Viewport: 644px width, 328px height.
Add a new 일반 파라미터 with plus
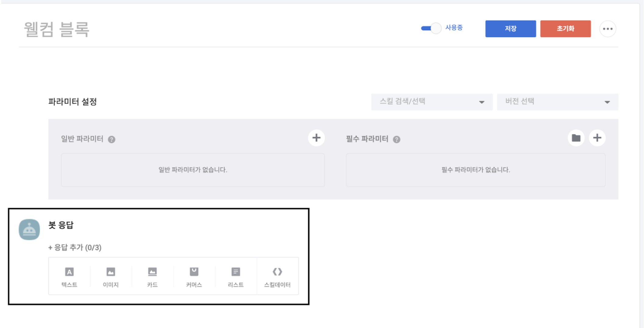click(x=316, y=138)
